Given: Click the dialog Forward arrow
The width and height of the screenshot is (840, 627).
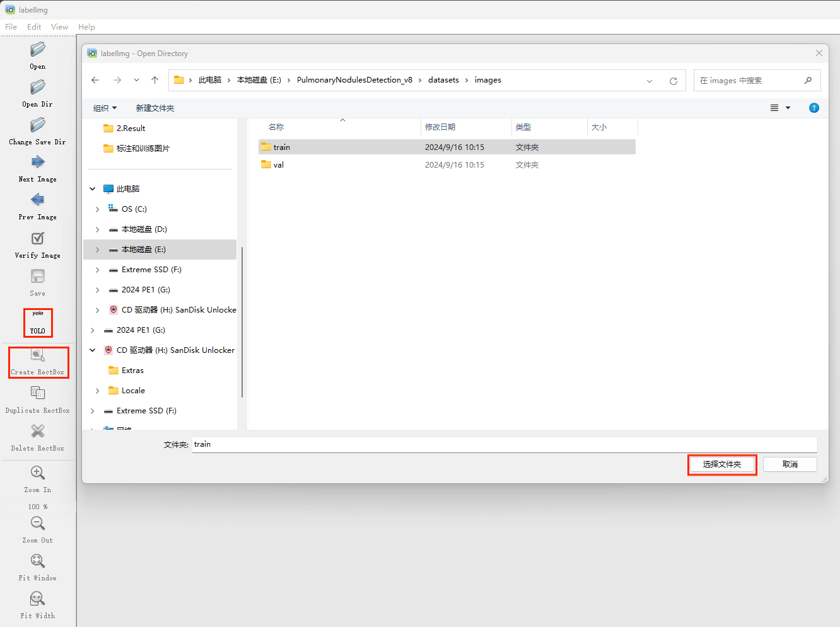Looking at the screenshot, I should [x=117, y=80].
